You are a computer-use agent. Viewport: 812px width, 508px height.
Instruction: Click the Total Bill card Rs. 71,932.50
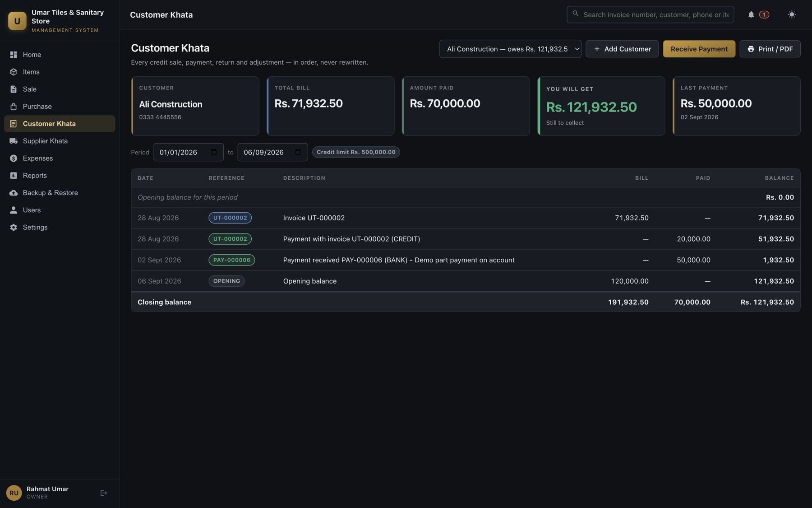pyautogui.click(x=330, y=106)
